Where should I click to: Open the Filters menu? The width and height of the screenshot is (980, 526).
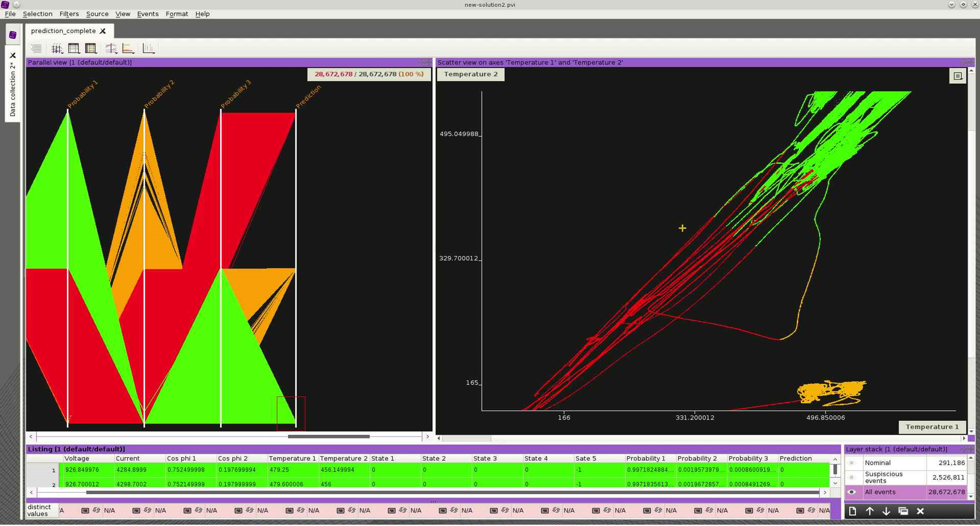69,14
